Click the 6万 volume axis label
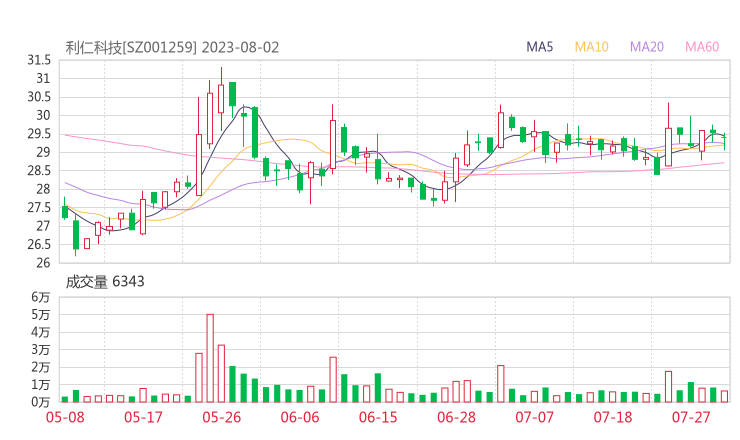 pyautogui.click(x=41, y=297)
